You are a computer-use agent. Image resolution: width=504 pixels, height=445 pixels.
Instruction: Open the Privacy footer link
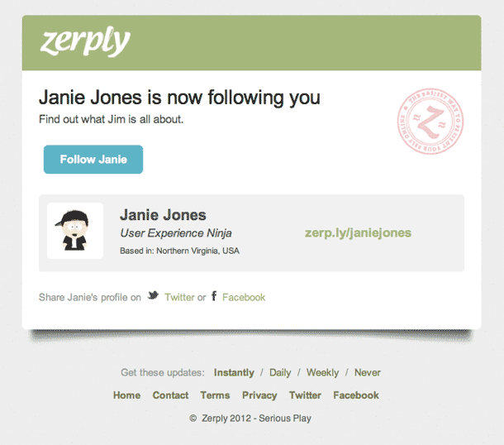(259, 395)
